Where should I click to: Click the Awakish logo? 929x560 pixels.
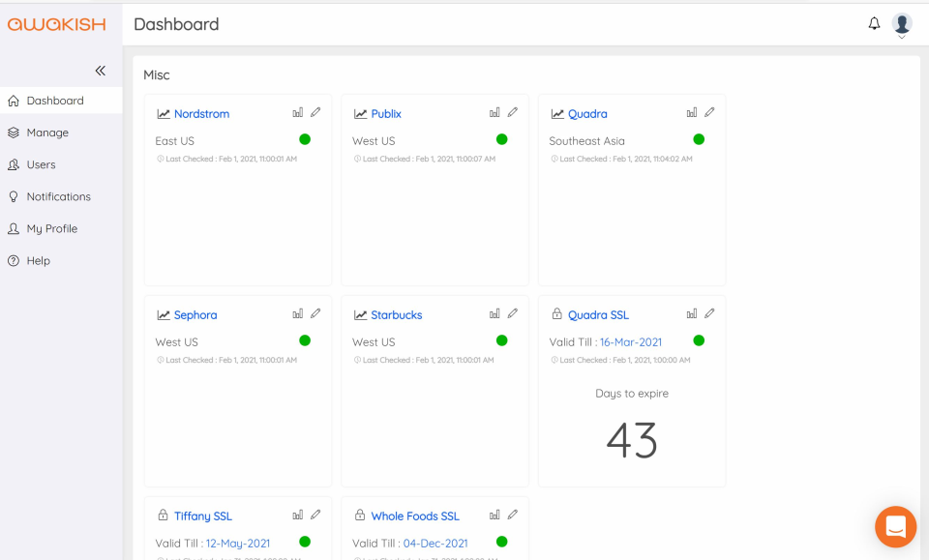(x=56, y=24)
